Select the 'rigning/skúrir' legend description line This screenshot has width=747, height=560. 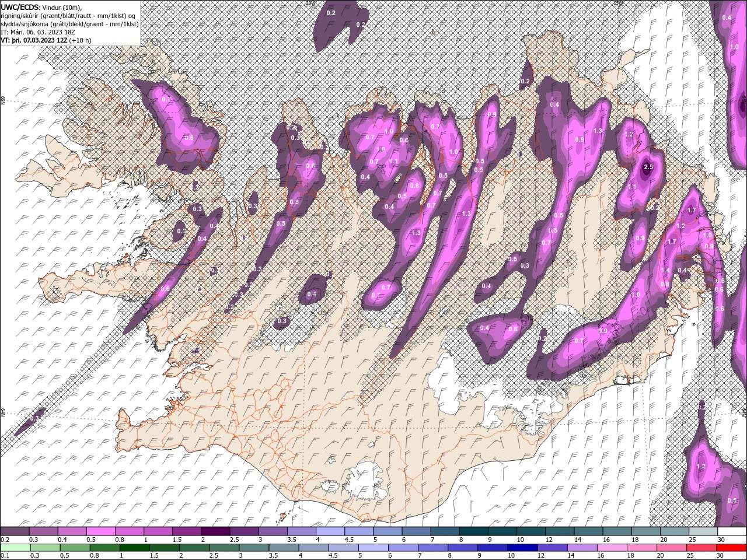click(x=68, y=15)
